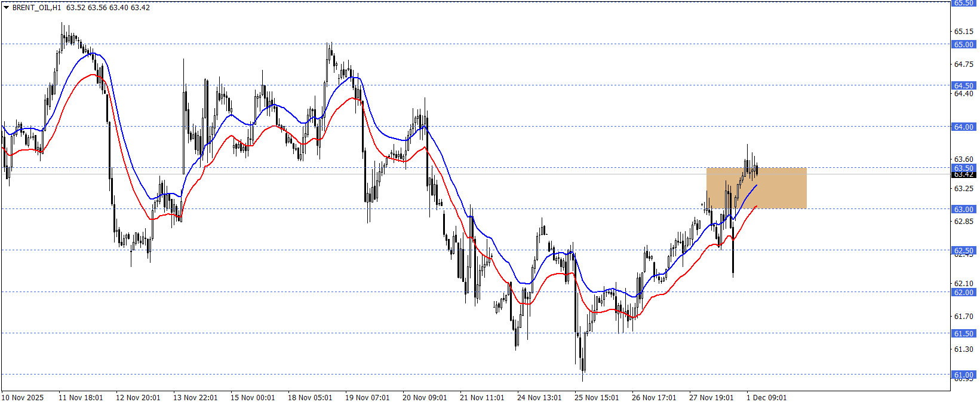Select the 64.00 horizontal level label
The height and width of the screenshot is (405, 980).
click(x=963, y=127)
